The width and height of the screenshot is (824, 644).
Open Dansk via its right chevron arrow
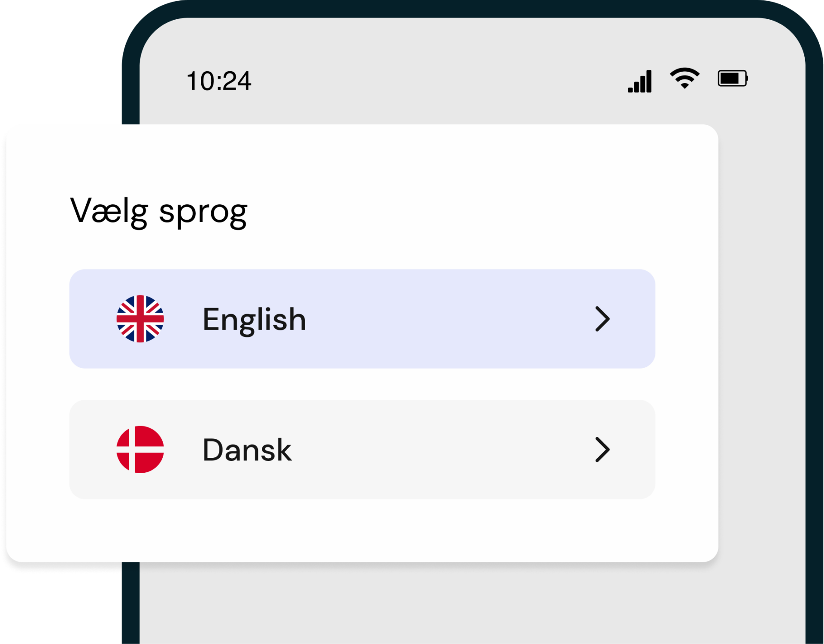click(x=602, y=449)
